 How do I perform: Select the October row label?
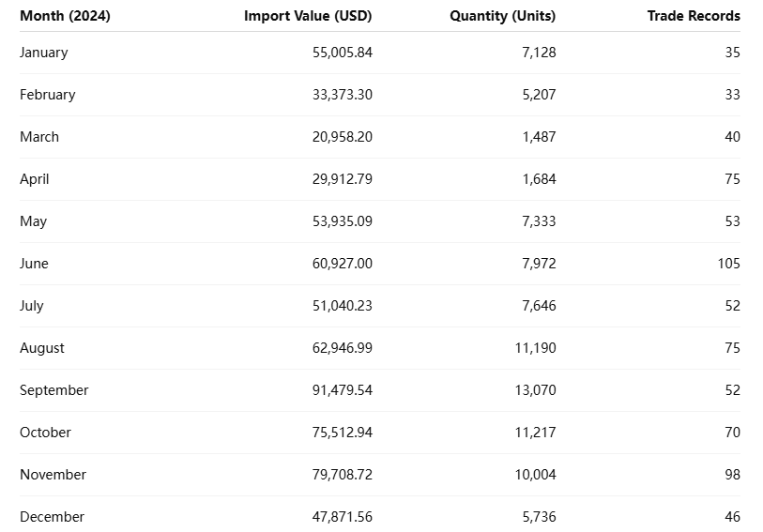[x=45, y=433]
